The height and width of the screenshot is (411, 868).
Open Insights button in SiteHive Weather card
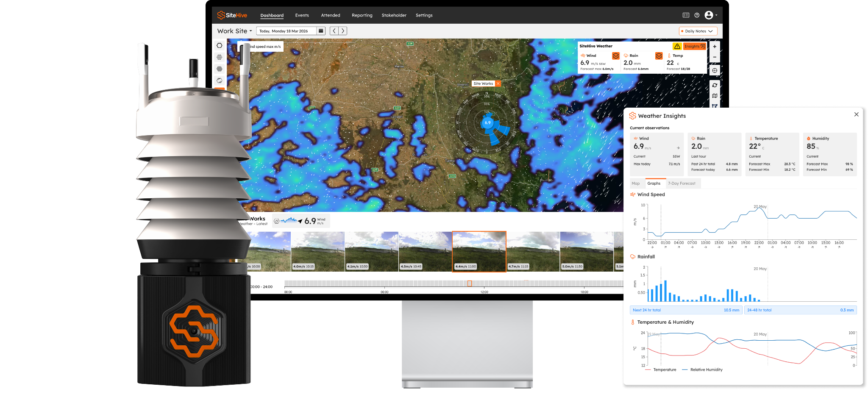695,46
